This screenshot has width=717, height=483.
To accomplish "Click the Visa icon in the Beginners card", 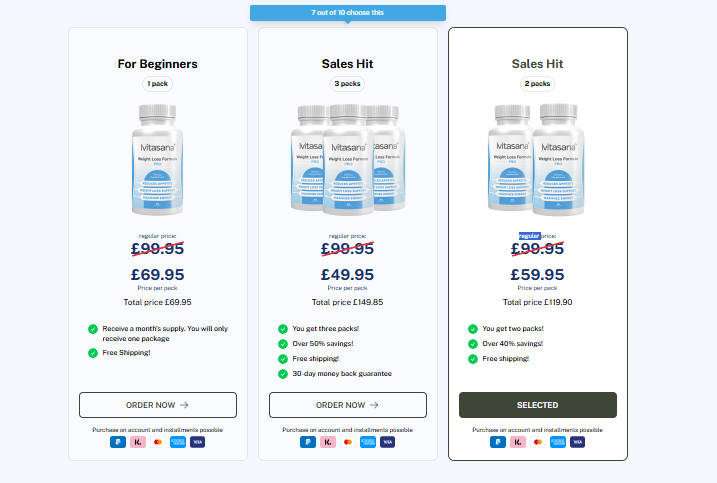I will [x=197, y=441].
